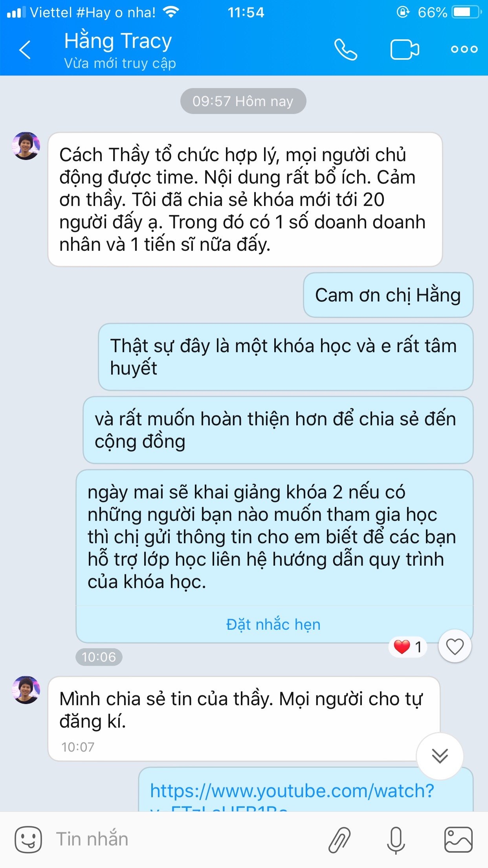Tap avatar next to the 10:07 message
This screenshot has height=868, width=488.
coord(26,690)
